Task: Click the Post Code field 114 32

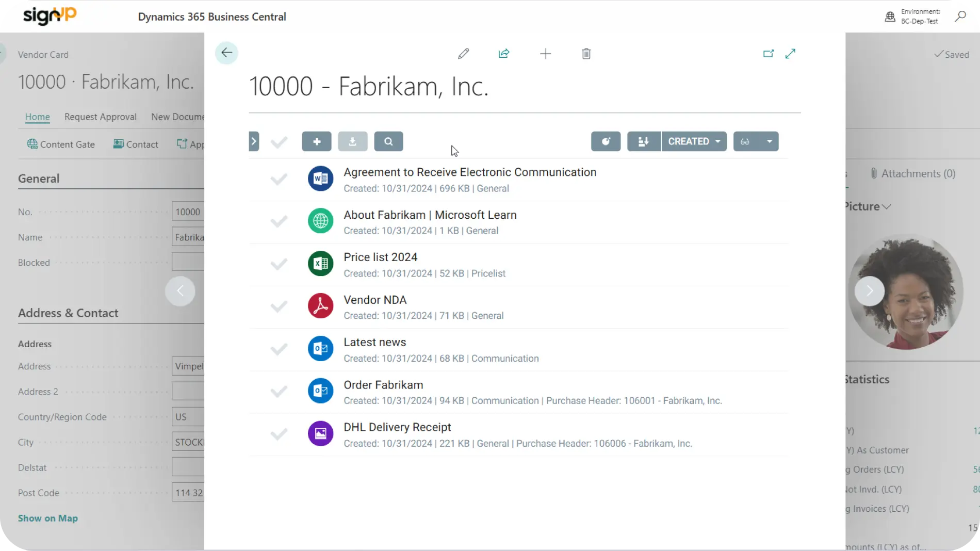Action: click(x=188, y=493)
